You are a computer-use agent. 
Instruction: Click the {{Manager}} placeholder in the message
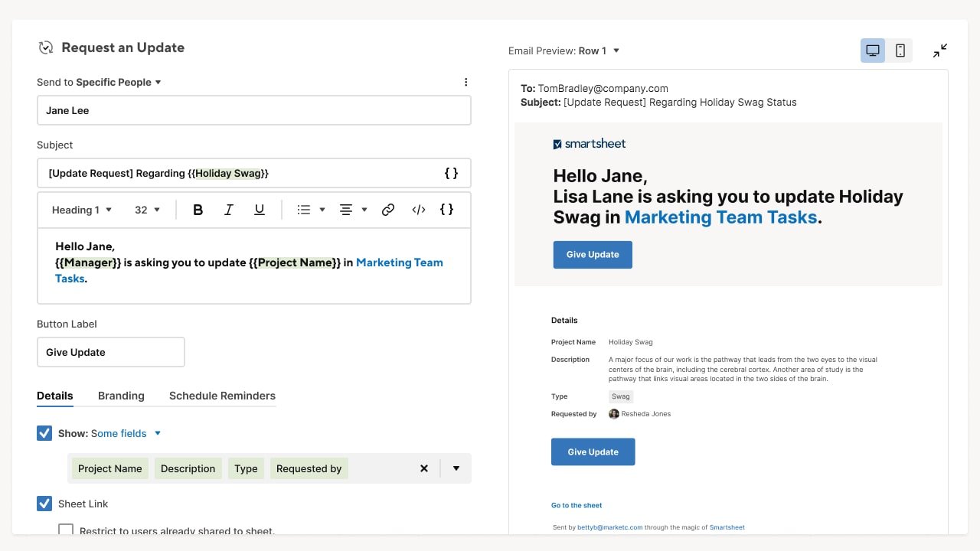pyautogui.click(x=88, y=262)
